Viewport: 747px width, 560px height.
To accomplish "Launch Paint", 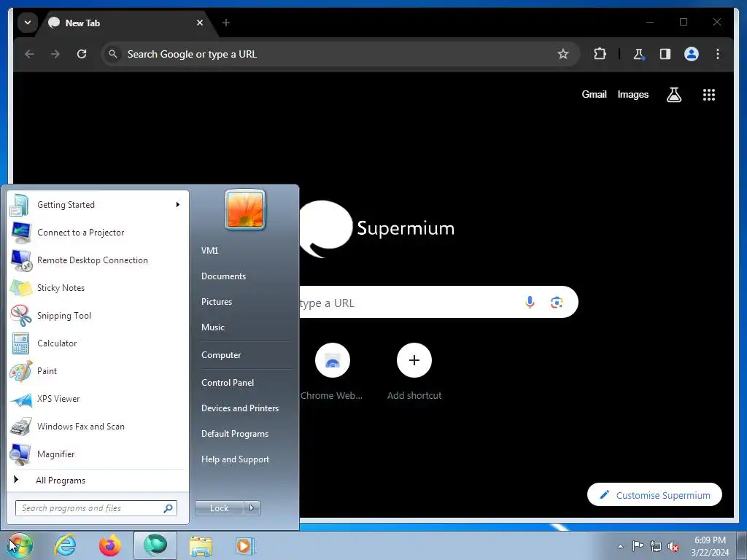I will (x=98, y=371).
